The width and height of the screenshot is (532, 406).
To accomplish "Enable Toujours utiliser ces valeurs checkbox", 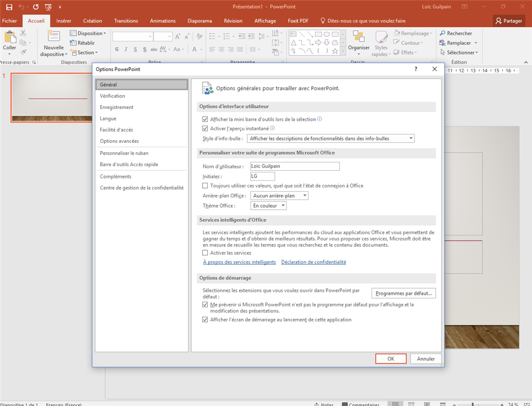I will tap(205, 185).
